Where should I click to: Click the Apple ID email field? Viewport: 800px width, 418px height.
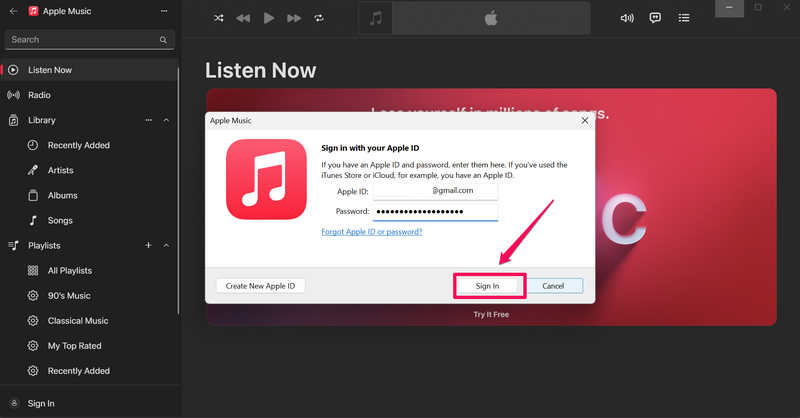(x=435, y=191)
